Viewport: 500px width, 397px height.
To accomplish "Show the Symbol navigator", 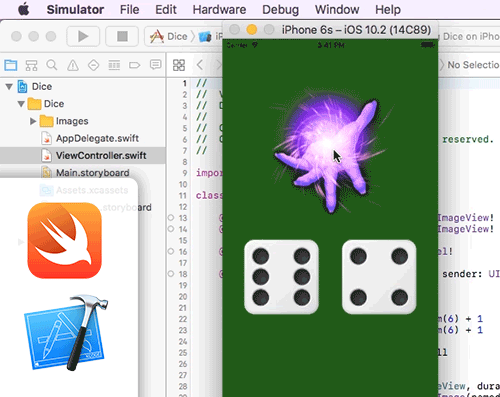I will [31, 65].
